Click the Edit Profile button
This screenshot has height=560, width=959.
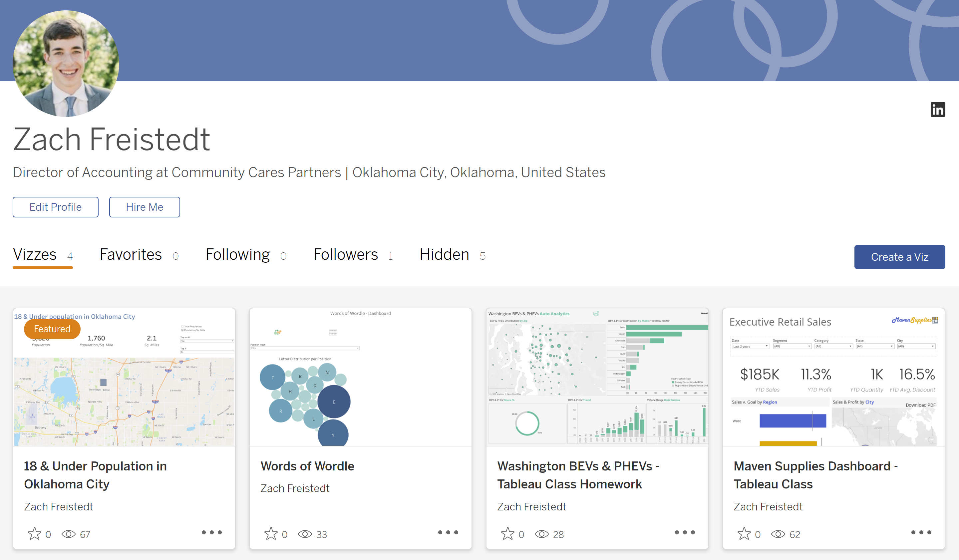tap(56, 207)
